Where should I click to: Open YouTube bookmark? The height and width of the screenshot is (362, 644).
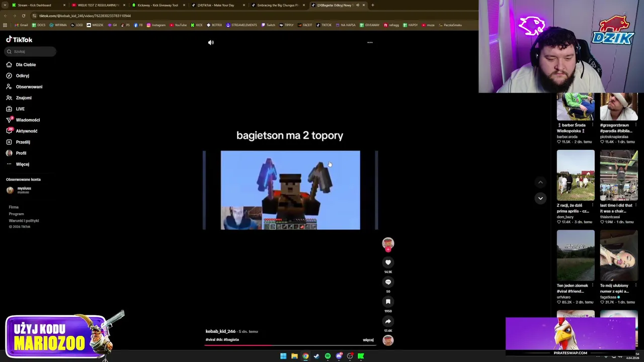click(x=178, y=25)
